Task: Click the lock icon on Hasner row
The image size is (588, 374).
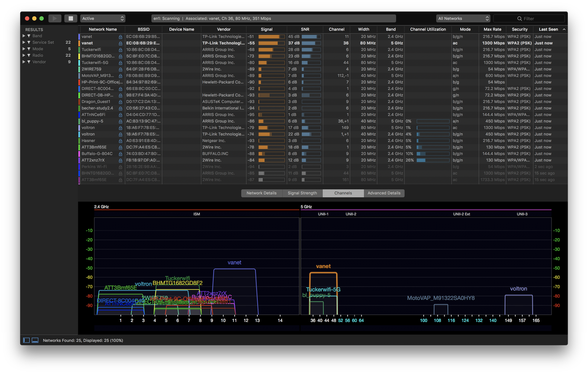Action: (x=121, y=141)
